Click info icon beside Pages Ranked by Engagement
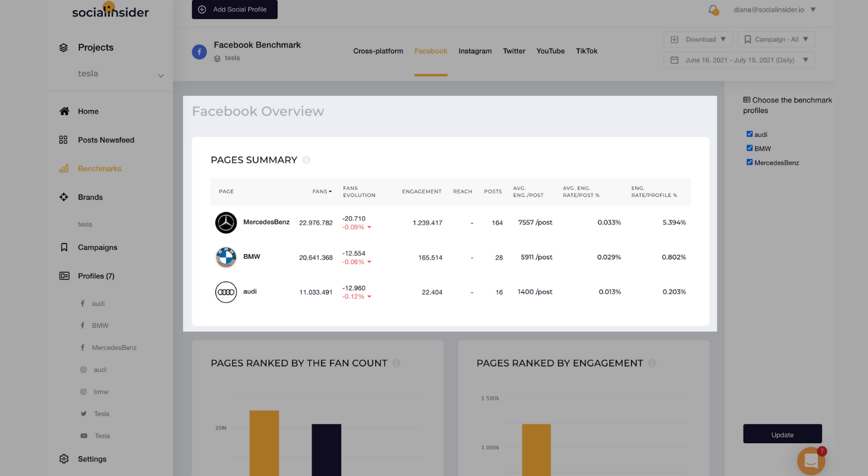Image resolution: width=868 pixels, height=476 pixels. pyautogui.click(x=652, y=363)
